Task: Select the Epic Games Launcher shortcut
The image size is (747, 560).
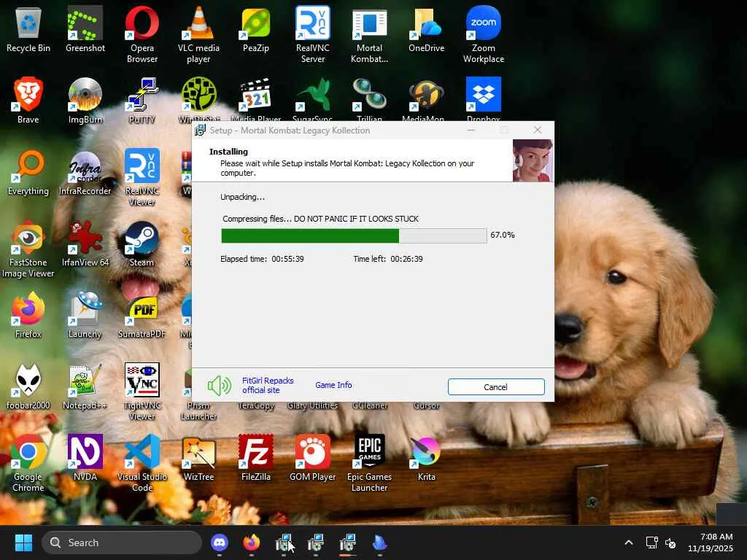Action: tap(369, 463)
